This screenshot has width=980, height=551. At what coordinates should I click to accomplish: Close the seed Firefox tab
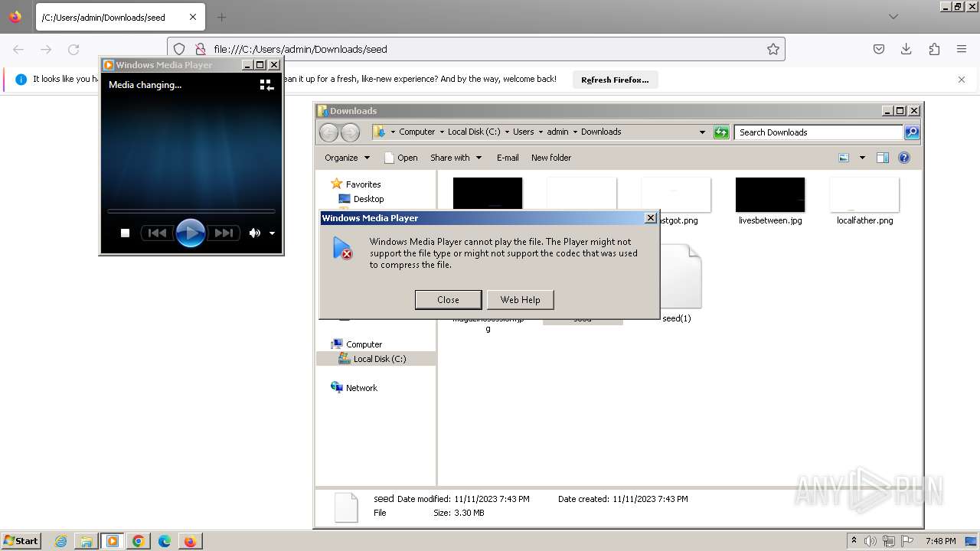[193, 17]
